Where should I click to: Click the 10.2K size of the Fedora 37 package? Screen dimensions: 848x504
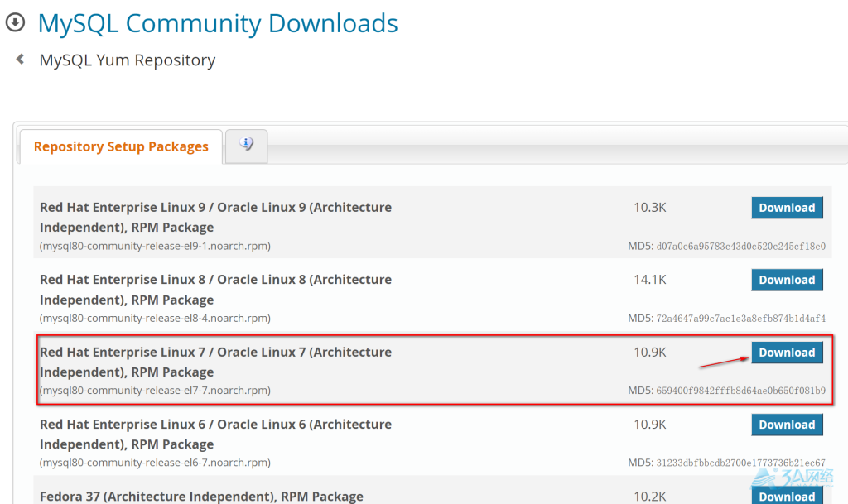coord(650,497)
